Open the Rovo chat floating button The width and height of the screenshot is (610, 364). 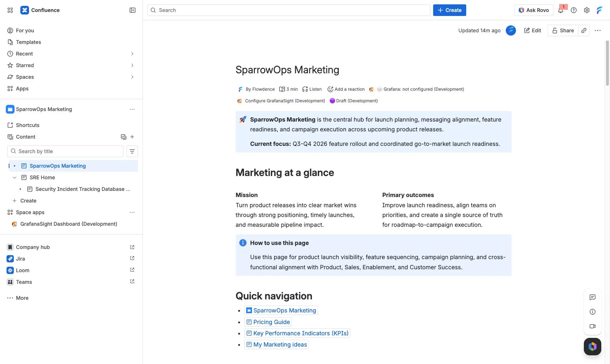coord(593,347)
